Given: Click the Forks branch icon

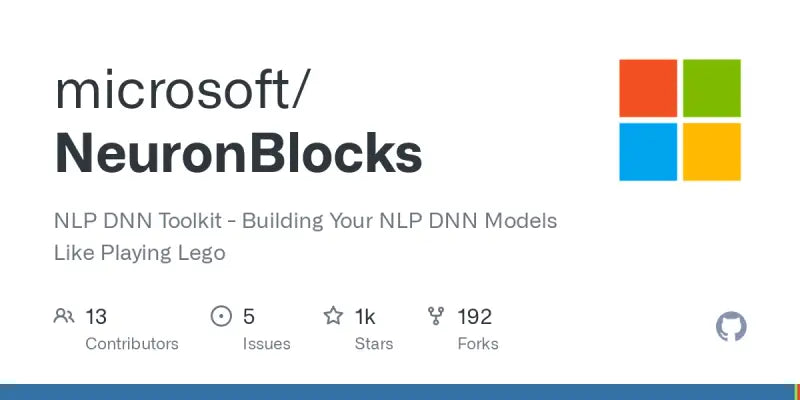Looking at the screenshot, I should click(x=436, y=316).
